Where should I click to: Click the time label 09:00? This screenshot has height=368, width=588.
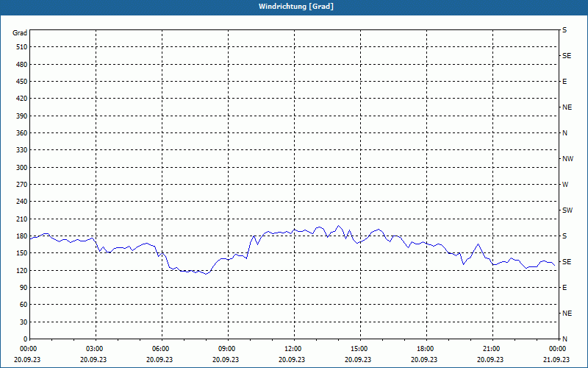pyautogui.click(x=226, y=349)
